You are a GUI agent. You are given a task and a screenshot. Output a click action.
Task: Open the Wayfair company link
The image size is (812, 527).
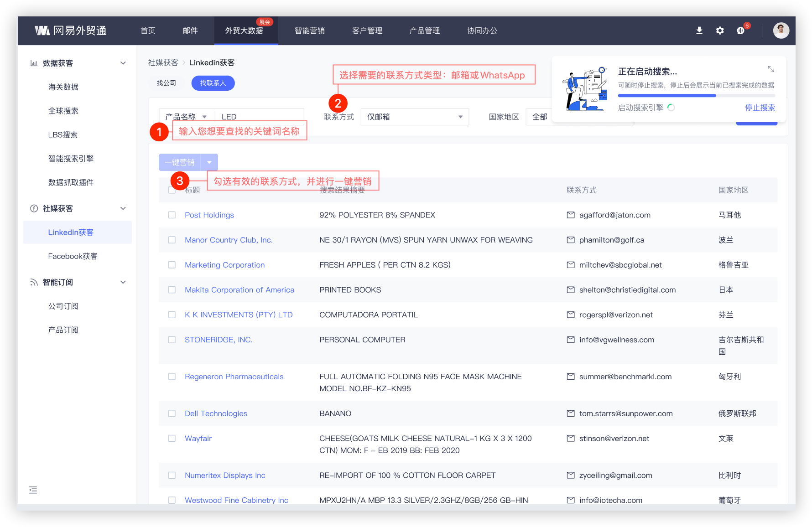coord(198,438)
